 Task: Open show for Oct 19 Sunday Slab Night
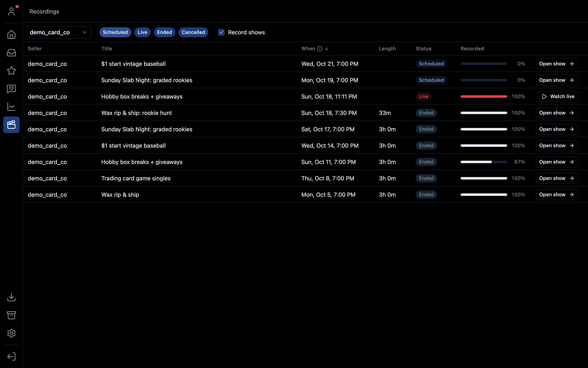coord(557,80)
